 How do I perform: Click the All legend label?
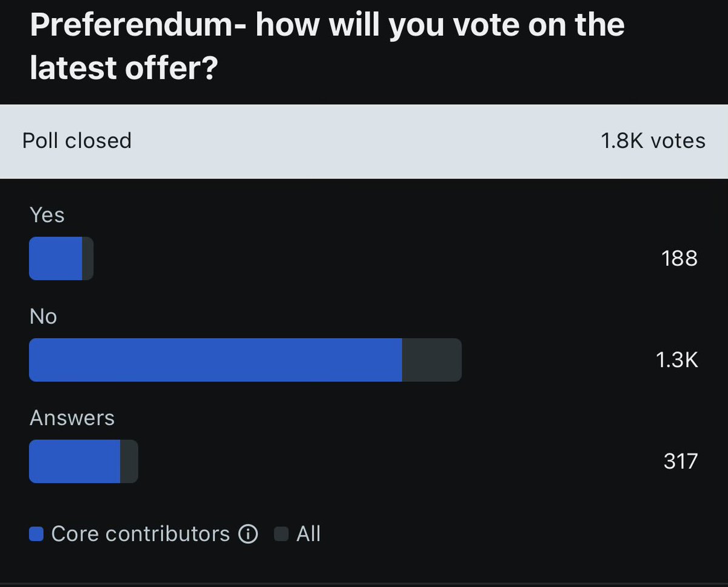[308, 534]
